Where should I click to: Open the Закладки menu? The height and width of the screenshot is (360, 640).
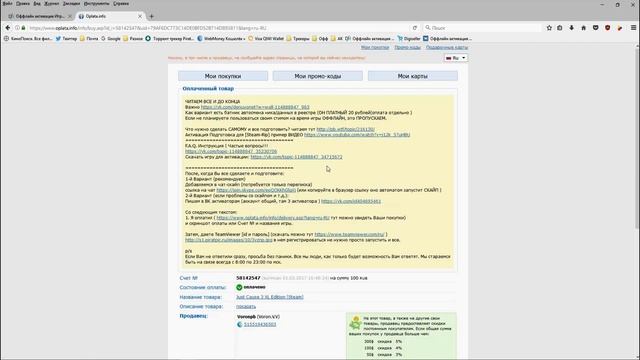click(71, 4)
